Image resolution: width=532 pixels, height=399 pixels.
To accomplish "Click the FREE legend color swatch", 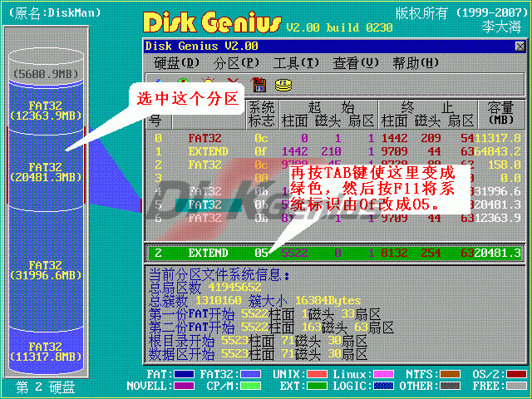I will (516, 386).
